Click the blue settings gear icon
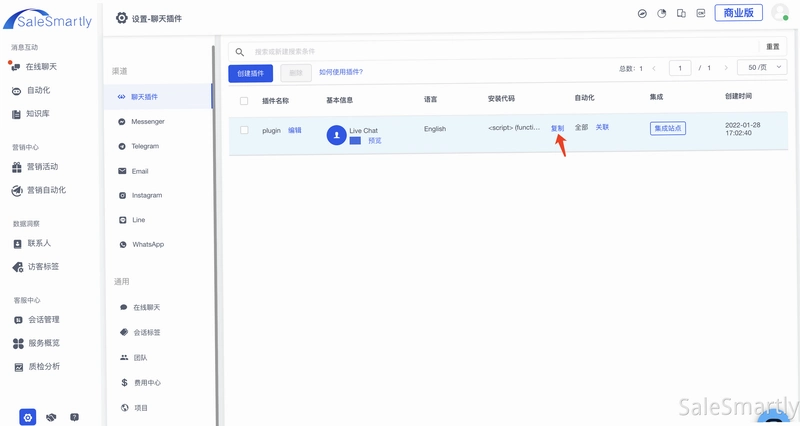This screenshot has width=800, height=426. coord(28,417)
